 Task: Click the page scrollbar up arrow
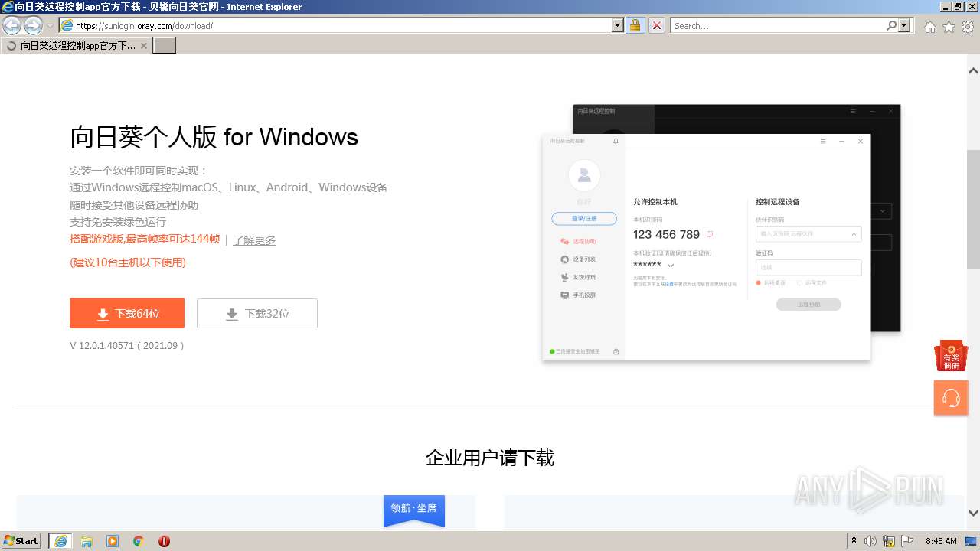[973, 70]
